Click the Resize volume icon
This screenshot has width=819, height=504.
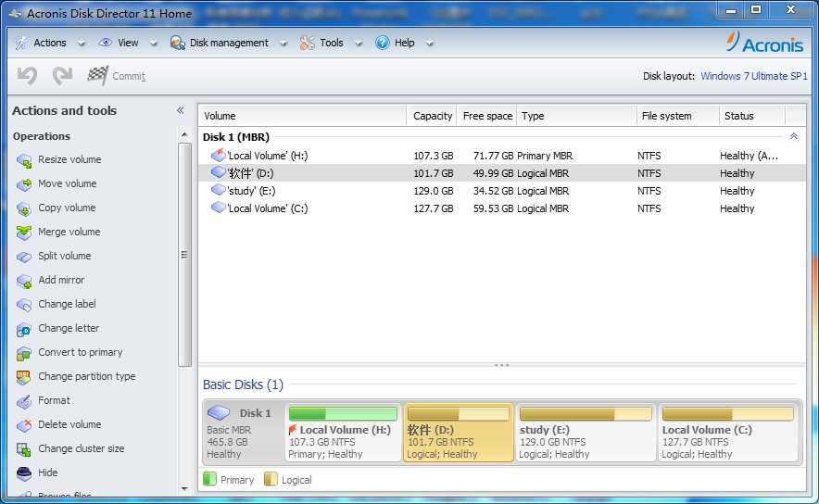point(24,160)
